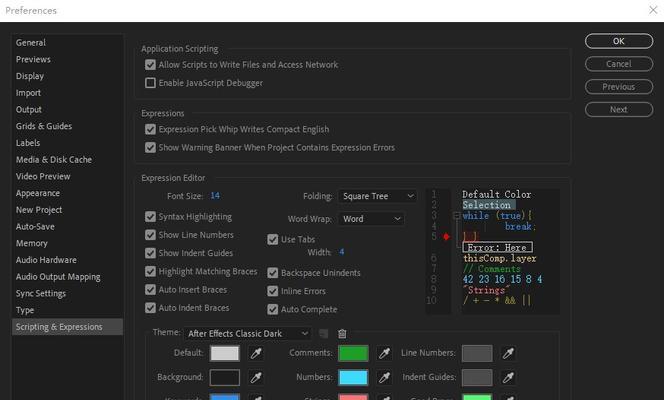The height and width of the screenshot is (400, 664).
Task: Sample Numbers color with its eyedropper
Action: tap(384, 377)
